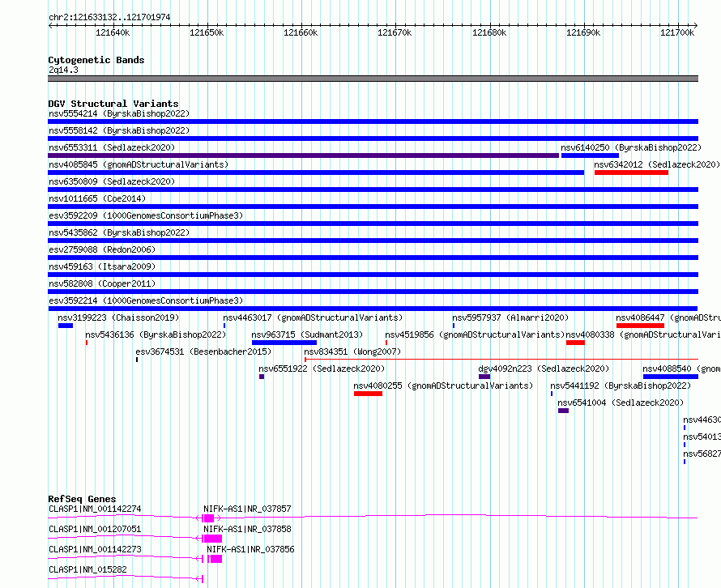Open NIFK-AS1|NR_037856 gene label
This screenshot has height=588, width=721.
(250, 549)
